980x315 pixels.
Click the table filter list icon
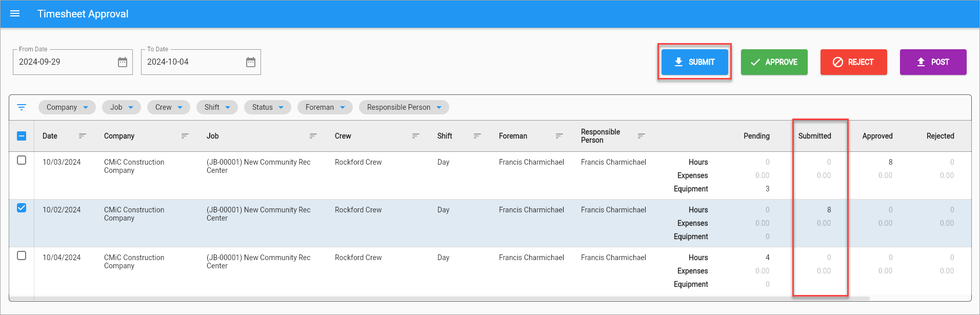[22, 107]
